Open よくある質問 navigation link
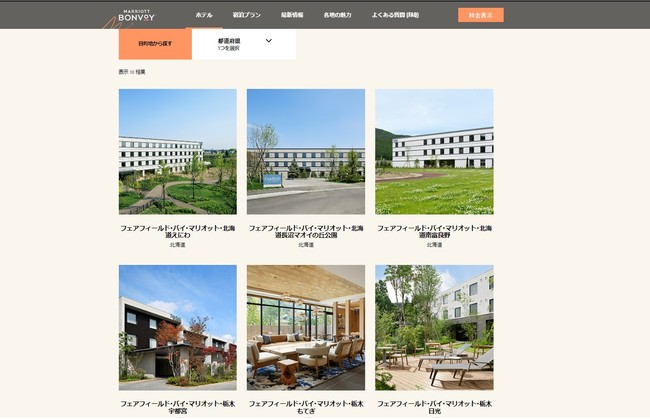This screenshot has height=419, width=650. (x=395, y=15)
